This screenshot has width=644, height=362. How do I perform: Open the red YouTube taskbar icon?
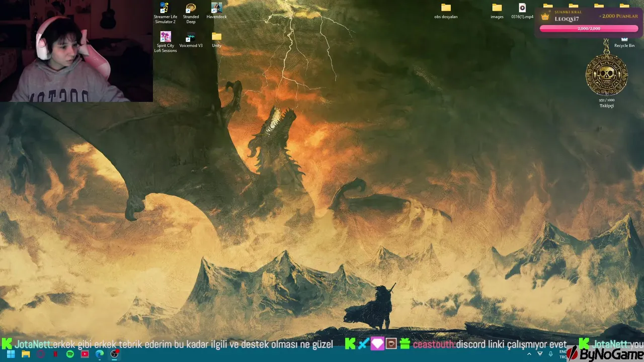(x=85, y=354)
